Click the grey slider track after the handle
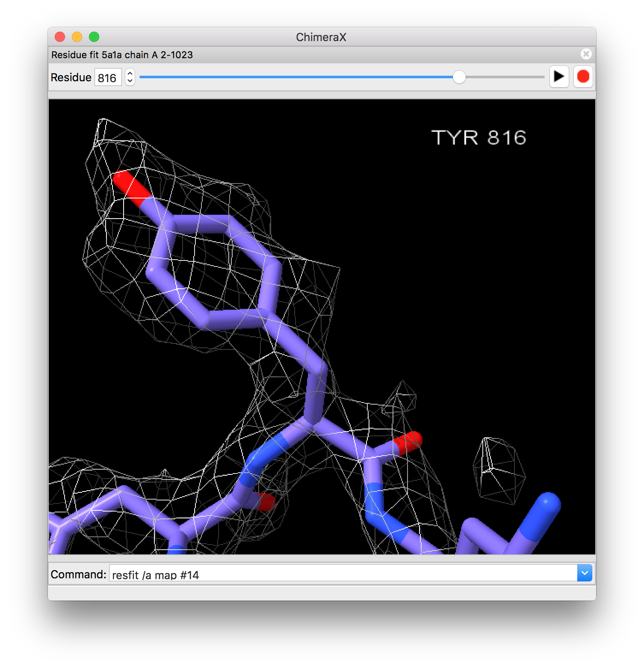This screenshot has width=644, height=669. pyautogui.click(x=505, y=77)
